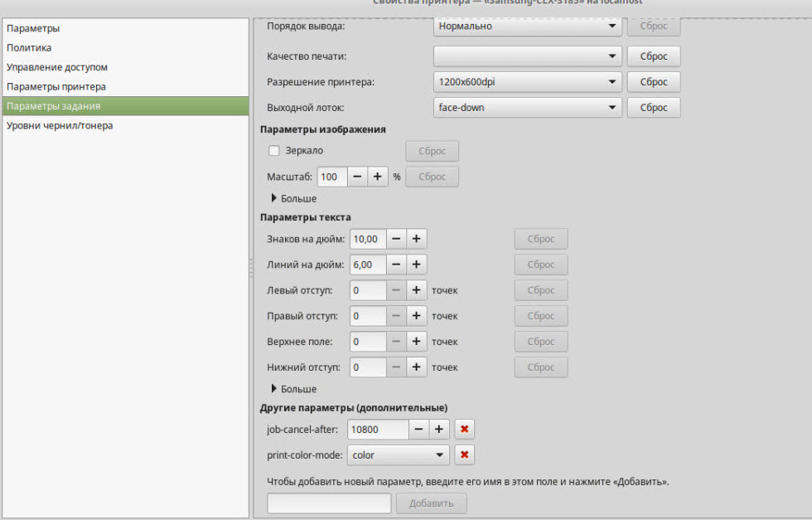Increase Верхнее поле with plus
The height and width of the screenshot is (520, 812).
point(416,342)
